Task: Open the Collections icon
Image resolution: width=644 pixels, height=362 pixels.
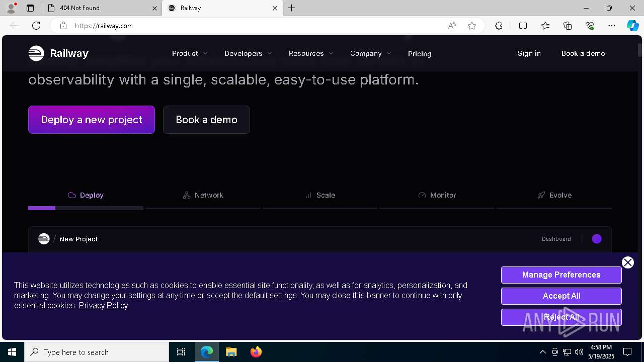Action: point(568,26)
